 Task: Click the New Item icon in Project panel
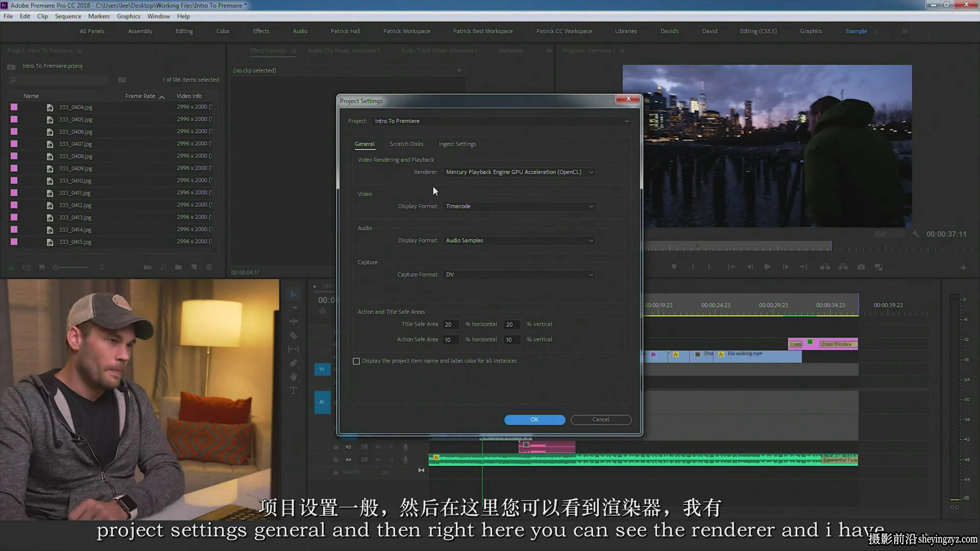click(194, 267)
